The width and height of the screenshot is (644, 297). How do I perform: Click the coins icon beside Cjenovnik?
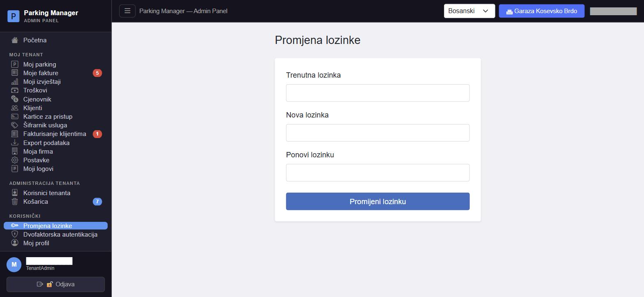15,99
